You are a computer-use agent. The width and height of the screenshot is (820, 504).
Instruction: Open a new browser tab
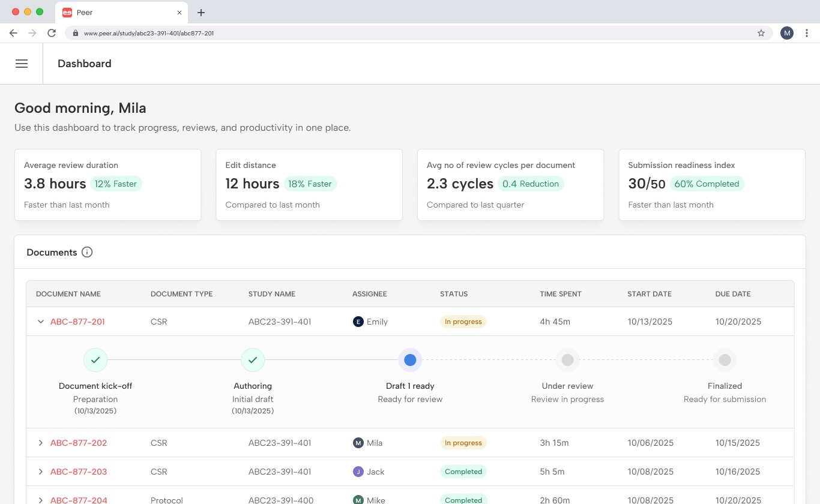coord(201,12)
